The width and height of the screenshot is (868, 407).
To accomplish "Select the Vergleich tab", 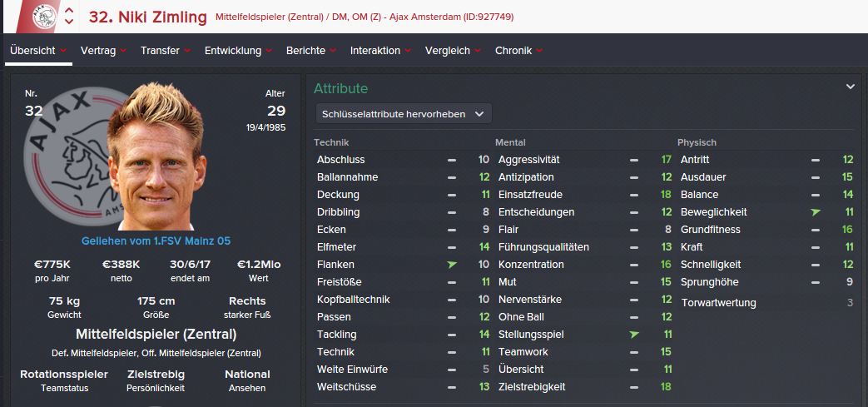I will tap(453, 51).
